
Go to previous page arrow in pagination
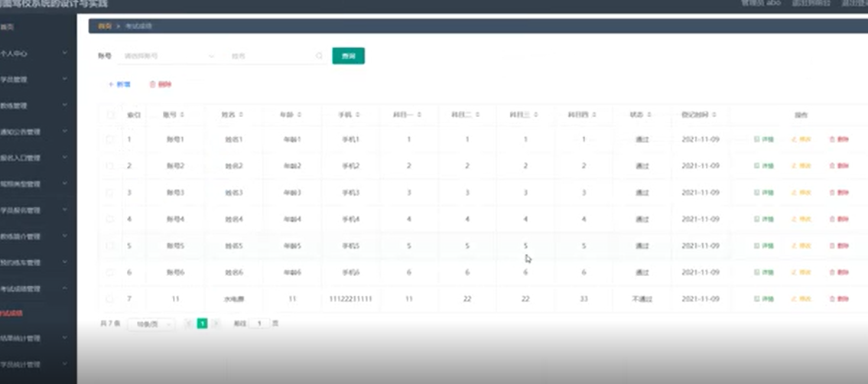pyautogui.click(x=188, y=324)
